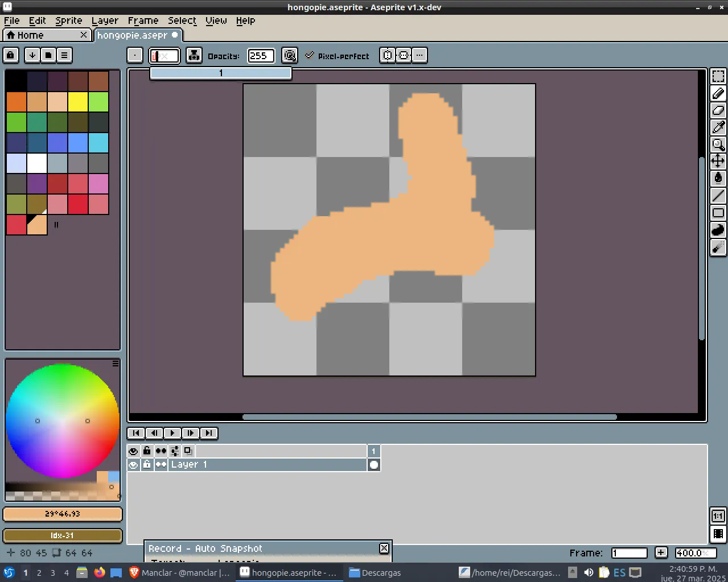Pick the white palette swatch
728x582 pixels.
37,163
